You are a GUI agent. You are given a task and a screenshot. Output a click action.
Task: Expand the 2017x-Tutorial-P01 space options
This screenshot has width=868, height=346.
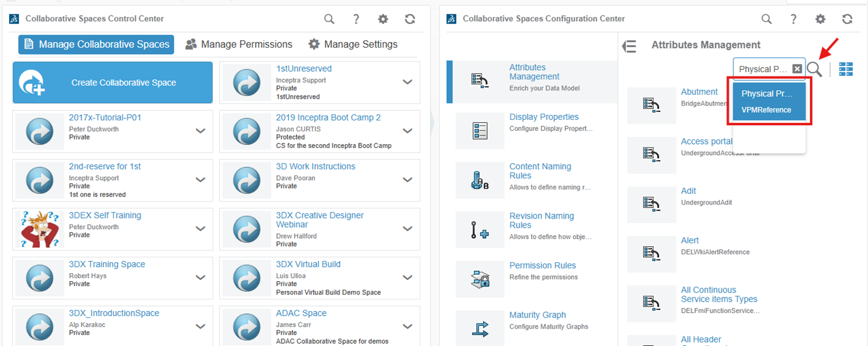click(201, 131)
